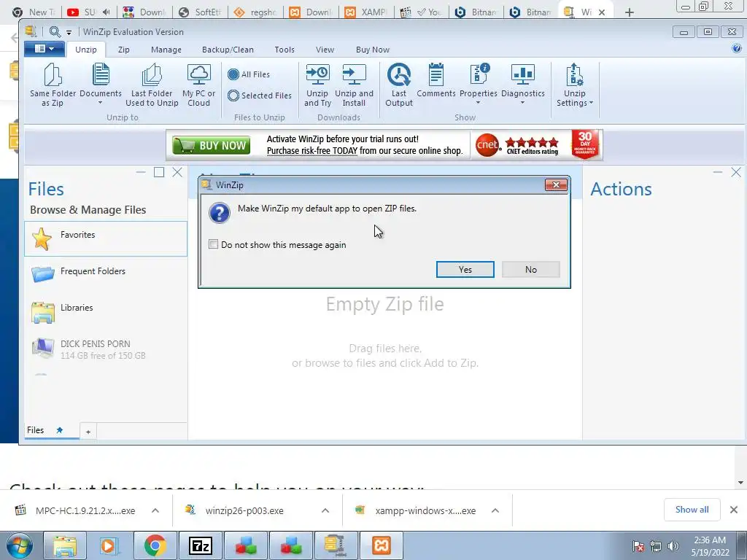Open Favorites star in Files pane
Screen dimensions: 747x560
coord(42,238)
